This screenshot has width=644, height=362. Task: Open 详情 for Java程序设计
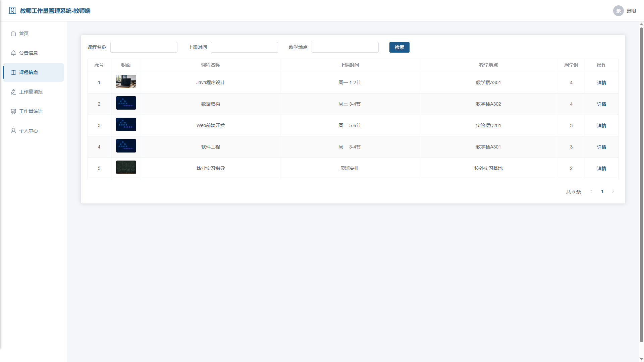coord(601,83)
